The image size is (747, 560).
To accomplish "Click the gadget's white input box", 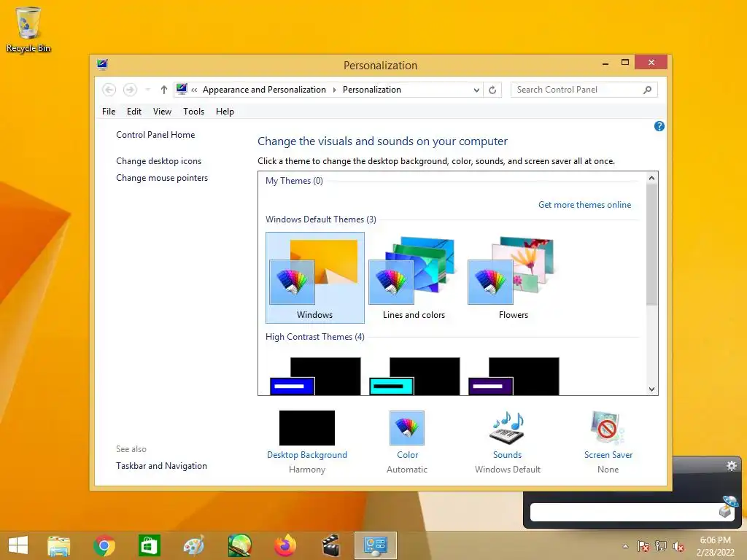I will click(x=624, y=512).
